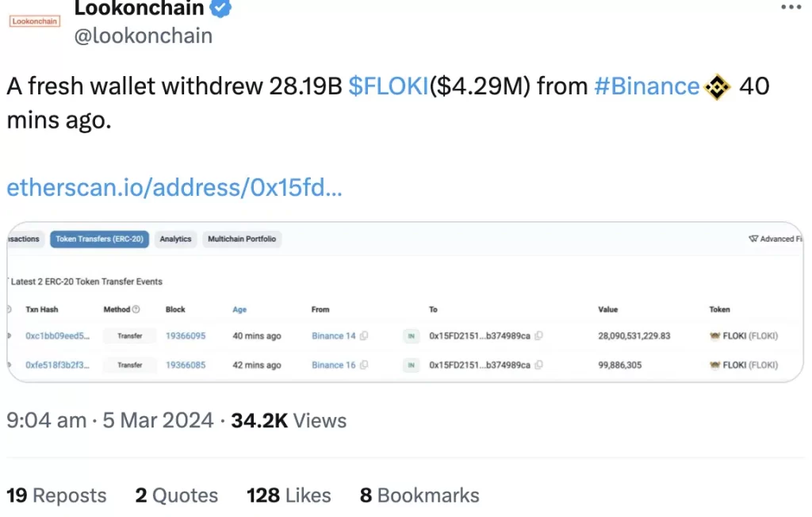Open the Analytics tab
812x517 pixels.
[175, 239]
